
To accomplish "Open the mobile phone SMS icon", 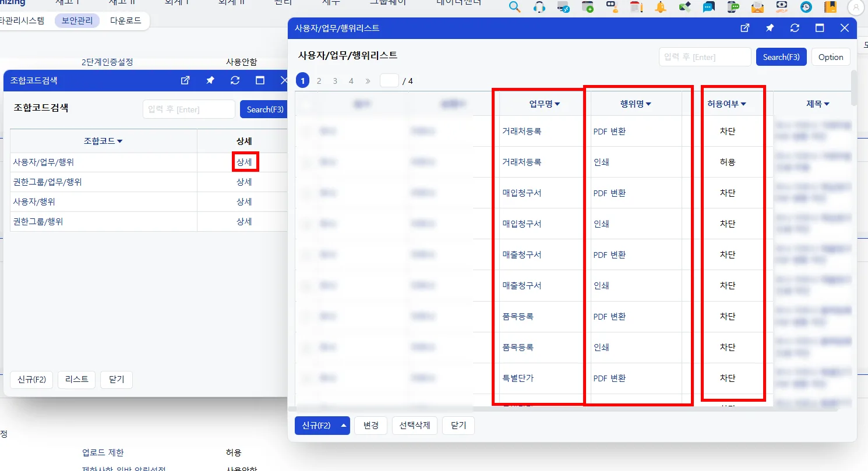I will click(733, 7).
